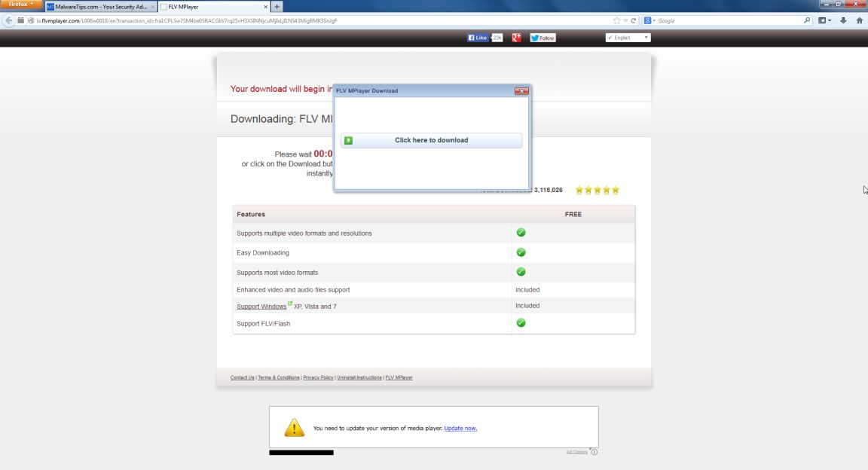Close the MalwareTips.com tab
The width and height of the screenshot is (868, 470).
pyautogui.click(x=153, y=7)
